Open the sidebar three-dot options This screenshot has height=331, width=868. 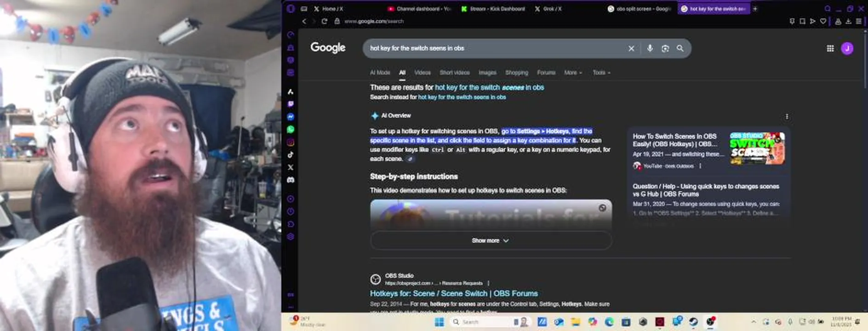tap(291, 307)
